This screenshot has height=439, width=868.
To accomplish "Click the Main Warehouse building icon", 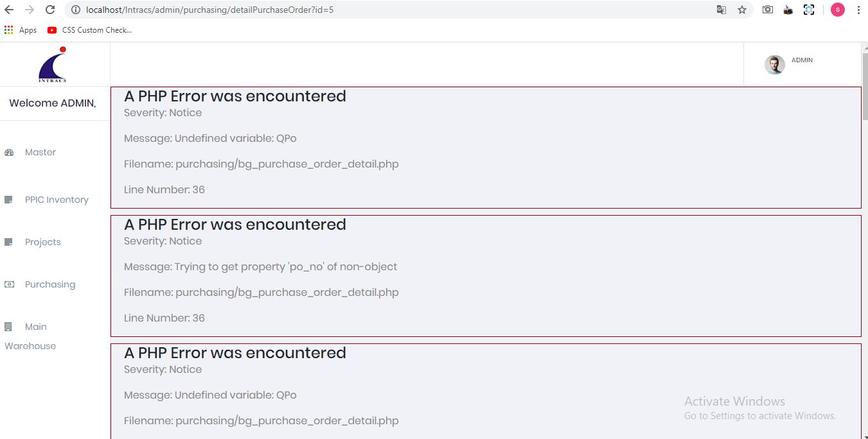I will pos(9,327).
